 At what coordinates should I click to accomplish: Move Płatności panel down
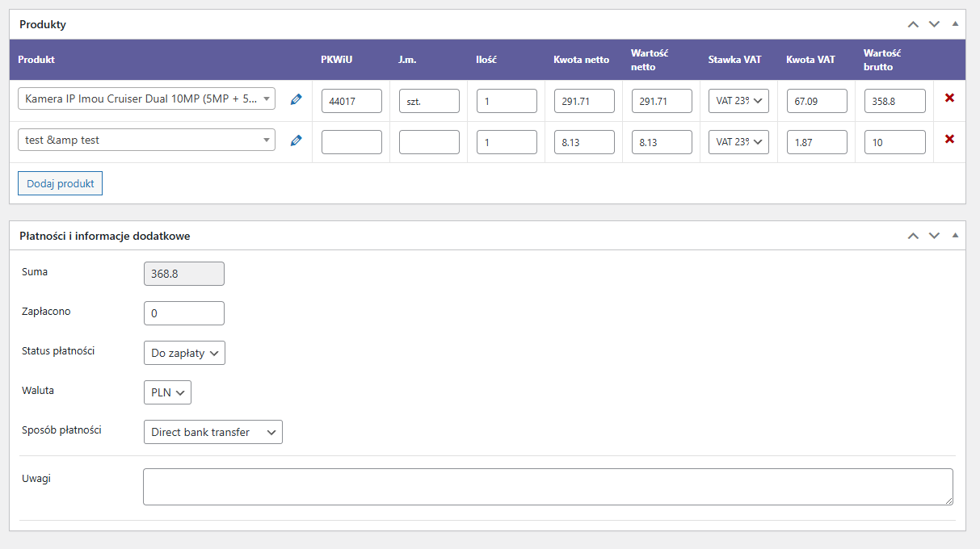point(934,236)
